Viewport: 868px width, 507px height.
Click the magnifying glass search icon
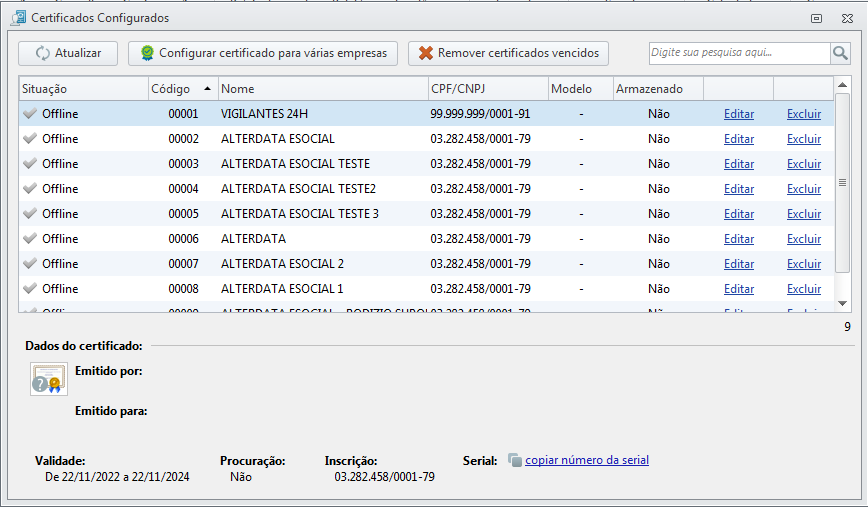840,53
